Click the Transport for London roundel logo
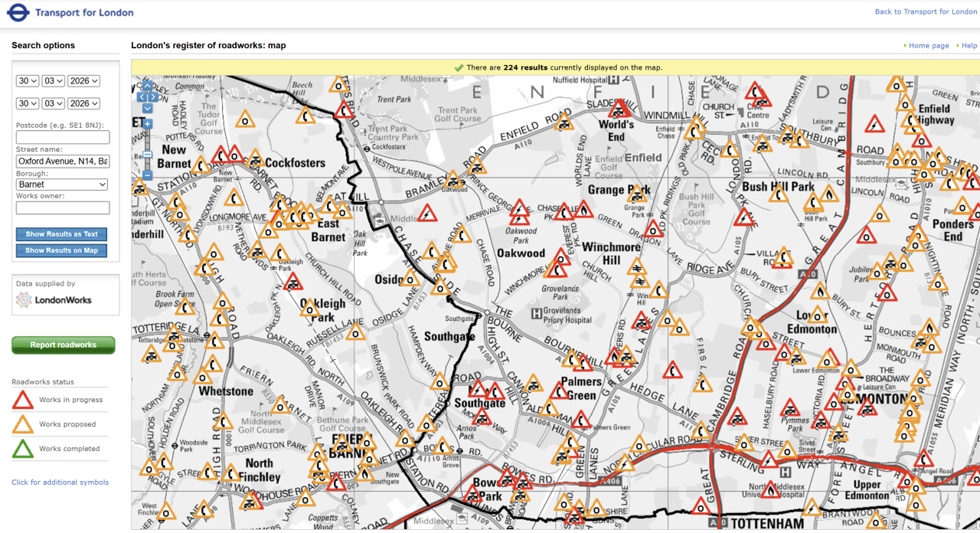The height and width of the screenshot is (533, 980). pos(18,12)
